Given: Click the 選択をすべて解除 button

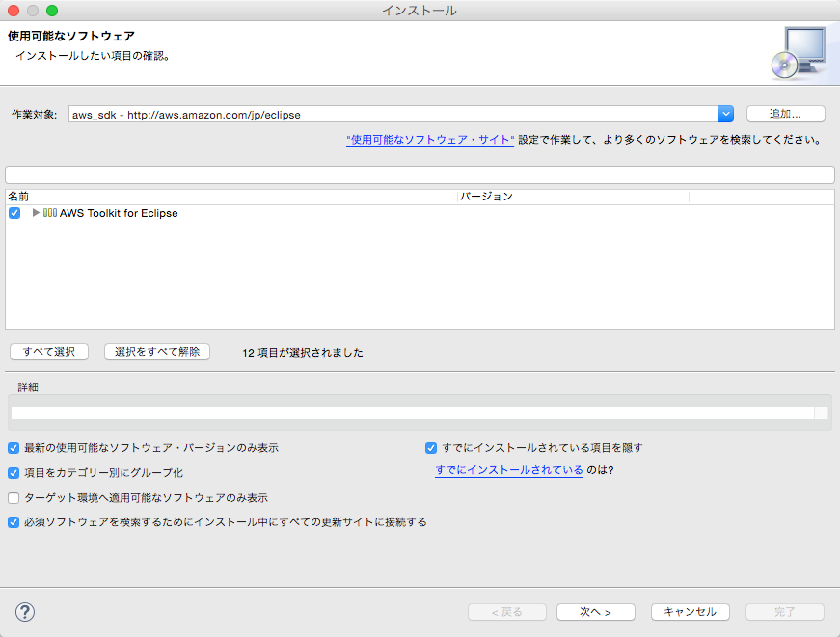Looking at the screenshot, I should (x=157, y=352).
